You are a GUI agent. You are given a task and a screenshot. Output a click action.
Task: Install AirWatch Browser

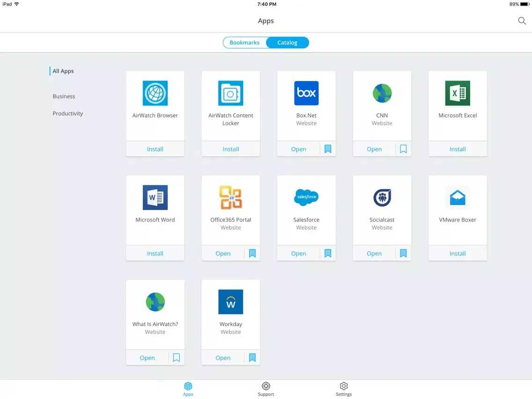[x=155, y=149]
